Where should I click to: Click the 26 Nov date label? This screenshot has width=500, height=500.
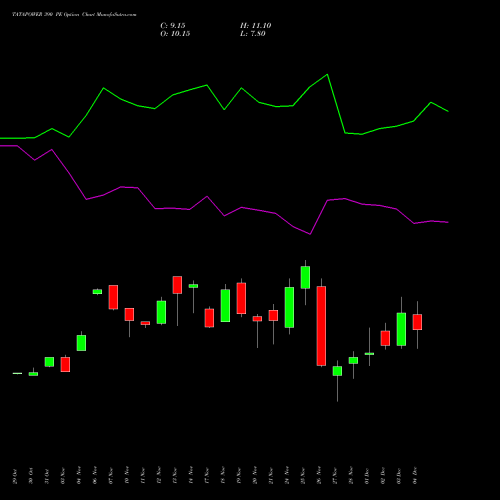(x=319, y=476)
